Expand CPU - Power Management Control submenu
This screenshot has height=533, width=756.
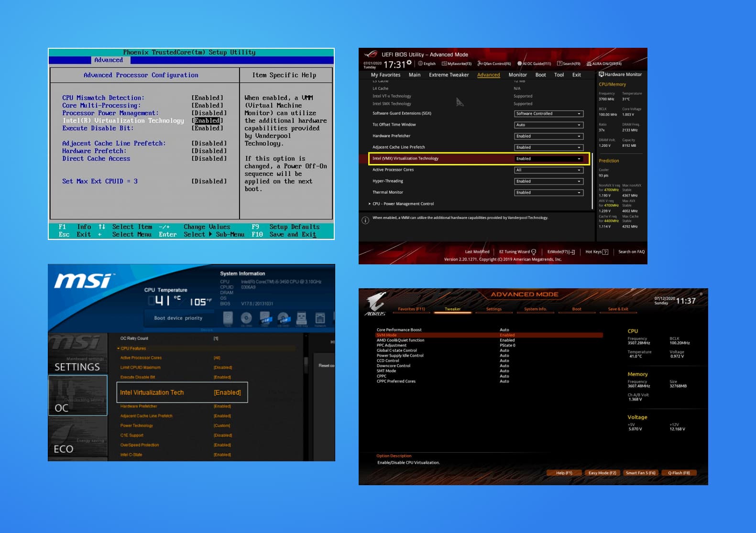point(401,204)
